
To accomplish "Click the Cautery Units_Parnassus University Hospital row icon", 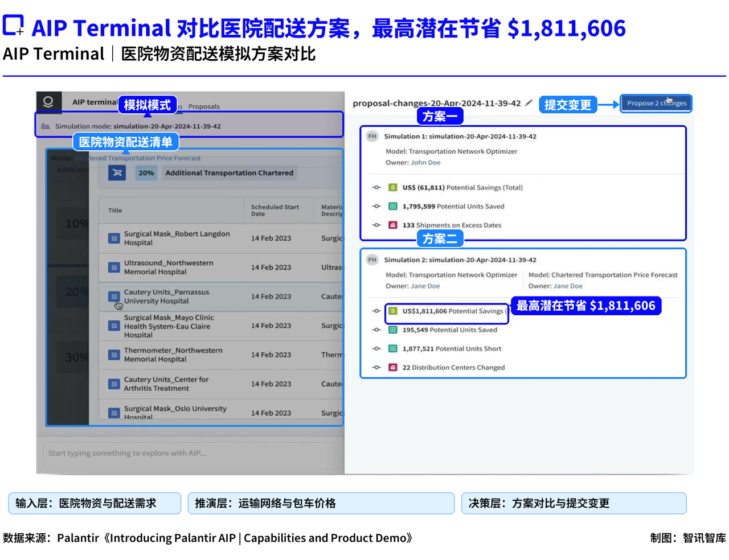I will (x=114, y=297).
